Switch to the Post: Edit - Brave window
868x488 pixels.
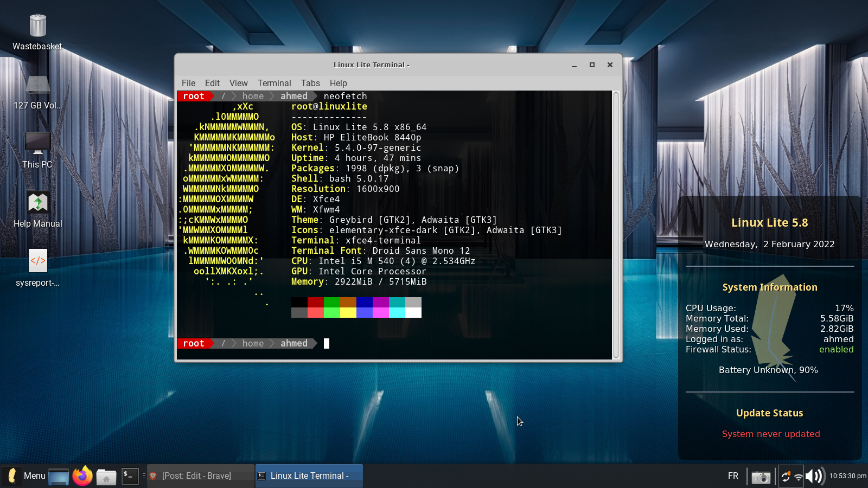point(200,476)
